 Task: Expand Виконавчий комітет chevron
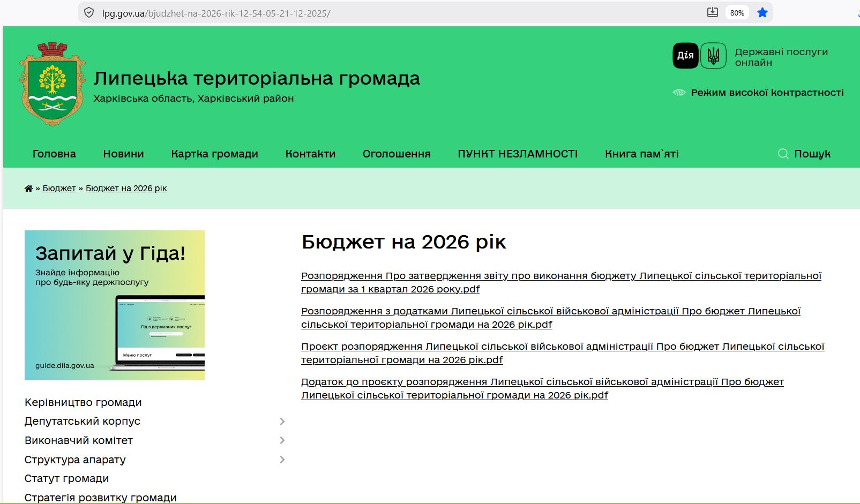point(282,440)
